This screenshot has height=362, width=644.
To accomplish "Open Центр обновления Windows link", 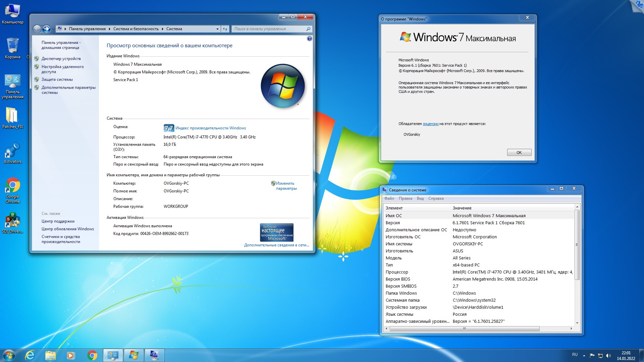I will [x=68, y=229].
